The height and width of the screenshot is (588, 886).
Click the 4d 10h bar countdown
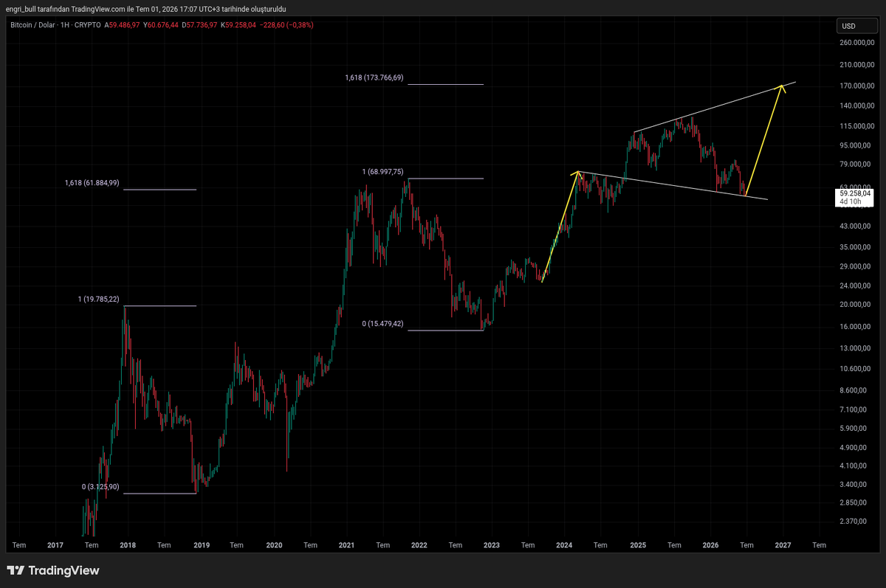coord(850,201)
